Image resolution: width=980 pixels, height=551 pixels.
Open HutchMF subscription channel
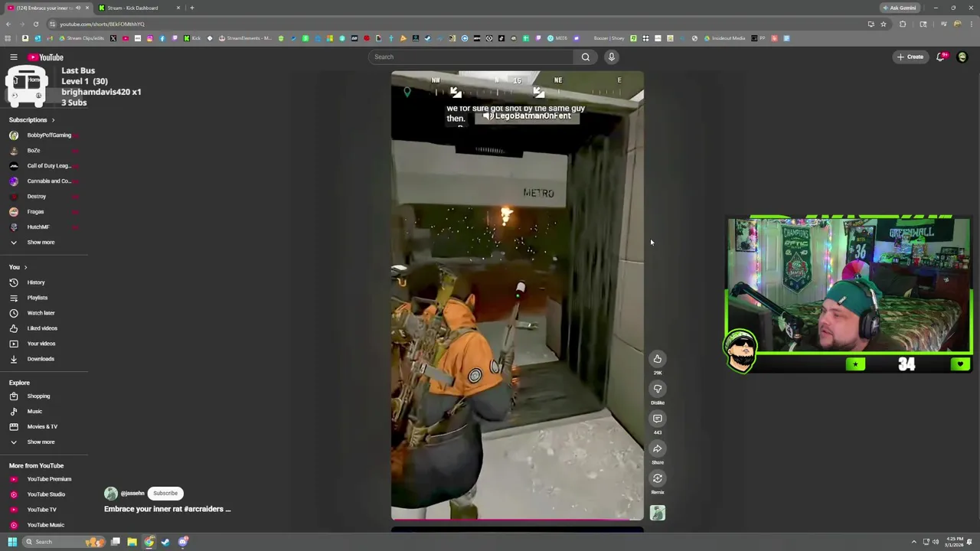point(43,227)
